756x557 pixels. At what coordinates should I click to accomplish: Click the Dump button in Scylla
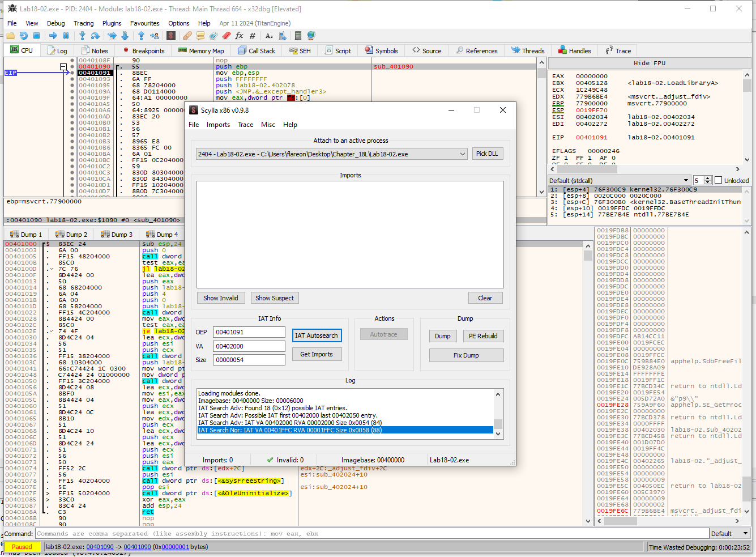[443, 336]
